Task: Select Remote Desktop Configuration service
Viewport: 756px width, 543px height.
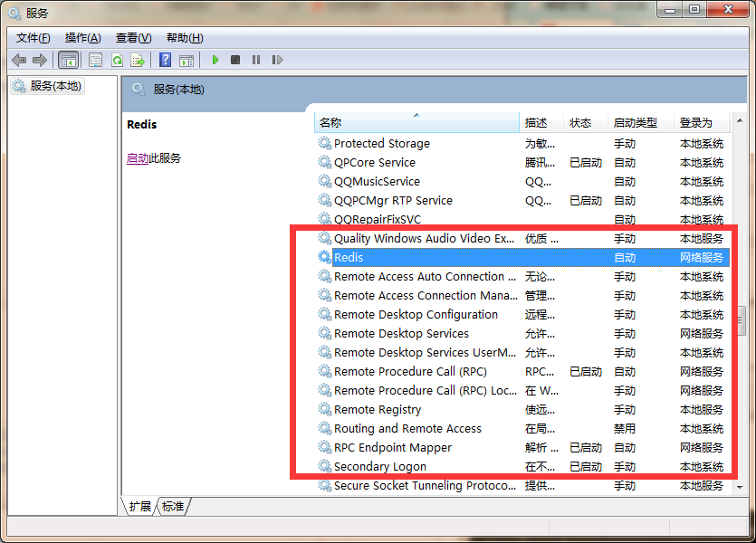Action: (x=522, y=315)
